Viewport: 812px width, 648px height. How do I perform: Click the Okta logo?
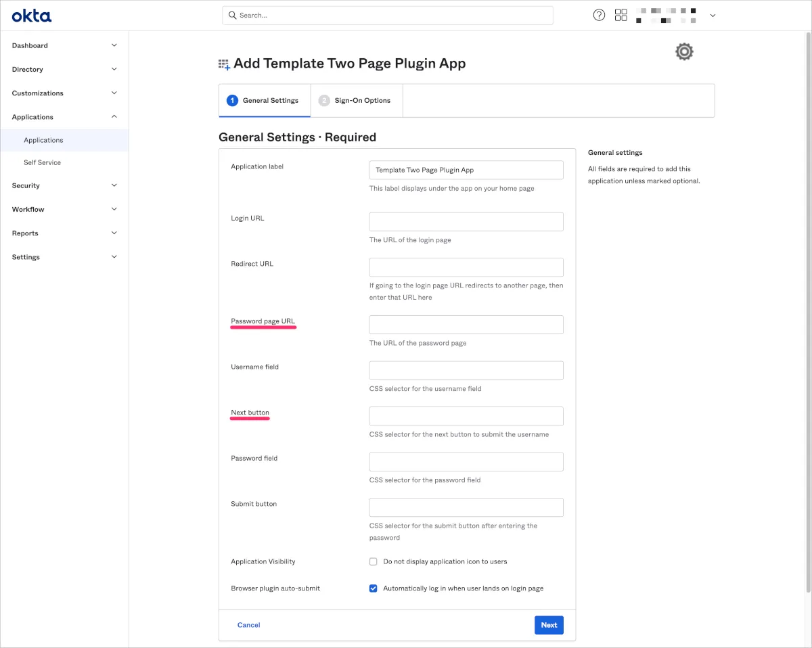coord(31,16)
